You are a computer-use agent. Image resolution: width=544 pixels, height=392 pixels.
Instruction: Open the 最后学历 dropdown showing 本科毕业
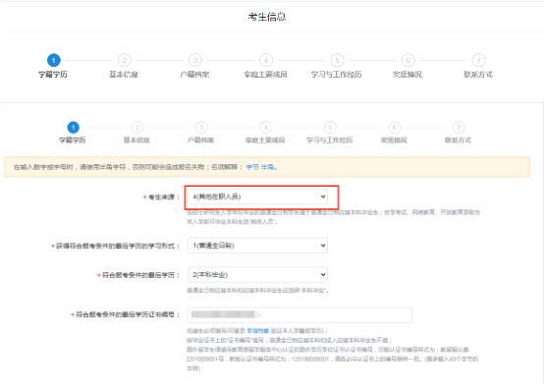coord(257,275)
